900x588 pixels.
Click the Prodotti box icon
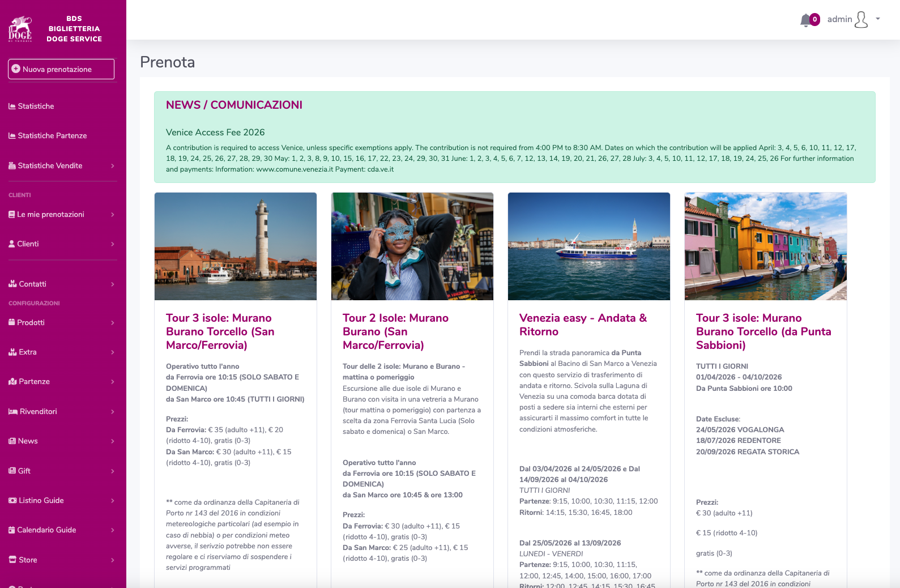coord(12,322)
